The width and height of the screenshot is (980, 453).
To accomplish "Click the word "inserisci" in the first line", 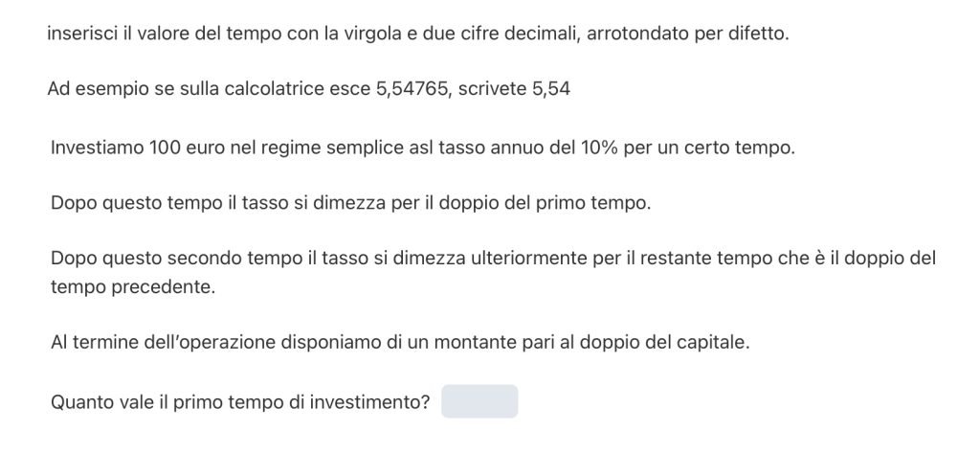I will (x=80, y=34).
